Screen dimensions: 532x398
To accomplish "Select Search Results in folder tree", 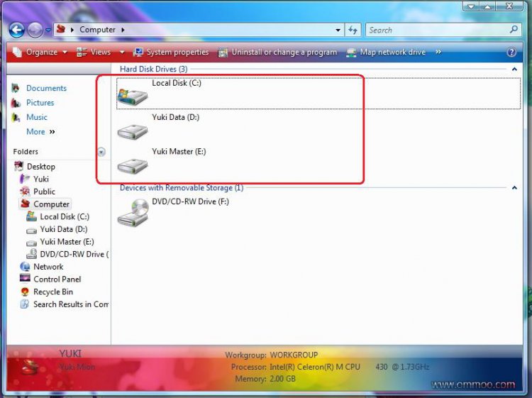I will (x=71, y=304).
